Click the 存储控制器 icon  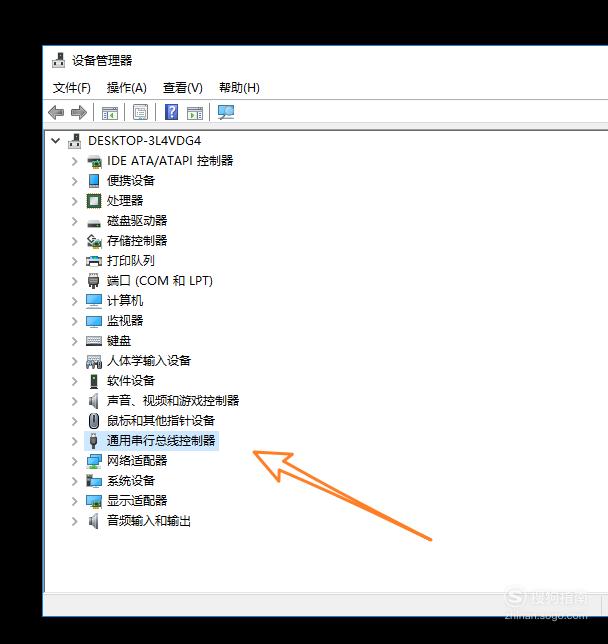point(94,241)
